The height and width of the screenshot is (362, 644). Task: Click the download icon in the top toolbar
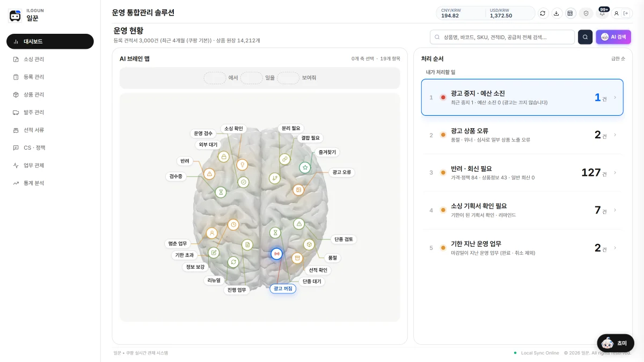[x=557, y=13]
